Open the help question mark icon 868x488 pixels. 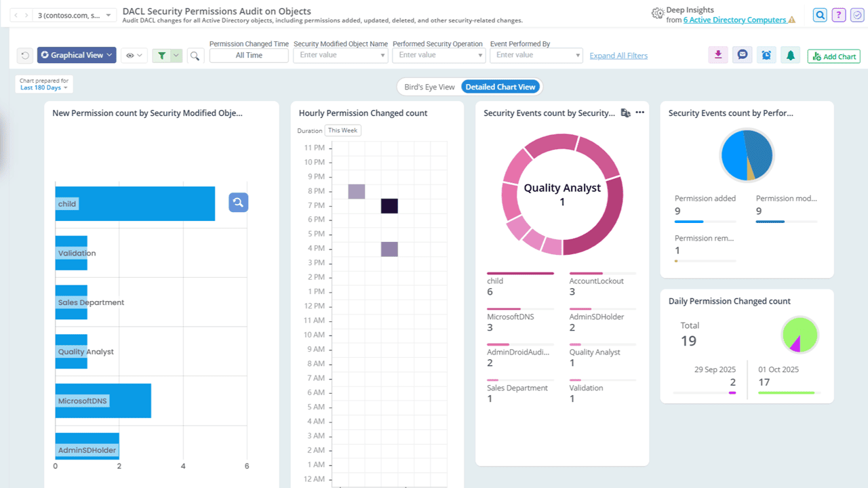[x=839, y=16]
